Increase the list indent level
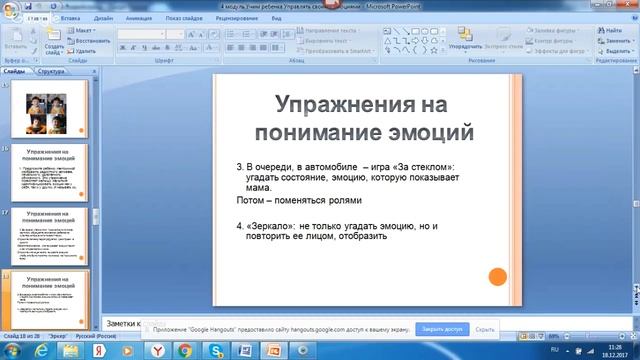The height and width of the screenshot is (360, 640). (274, 34)
